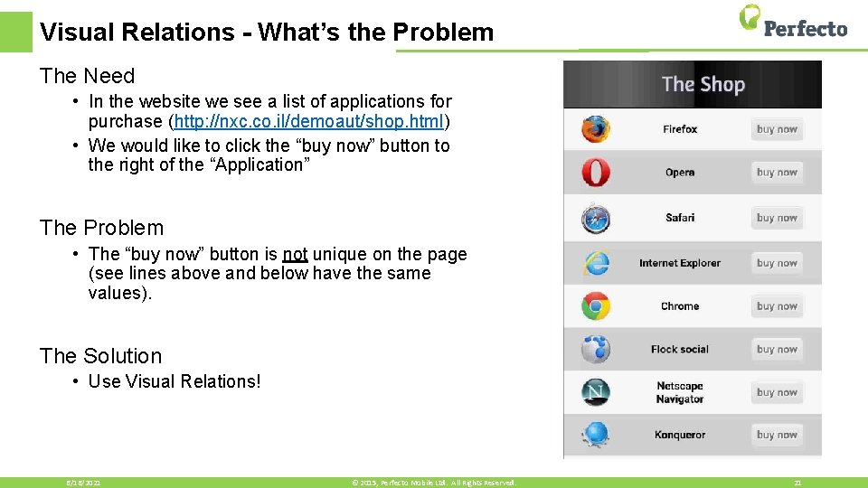Click the copyright Perfecto Mobile footer text

[434, 483]
